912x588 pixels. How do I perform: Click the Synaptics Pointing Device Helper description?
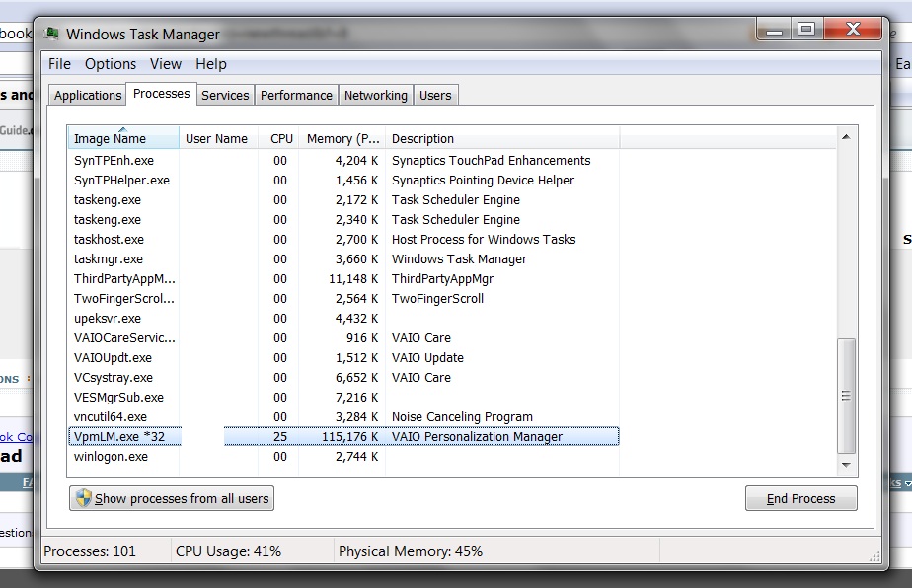pos(483,181)
